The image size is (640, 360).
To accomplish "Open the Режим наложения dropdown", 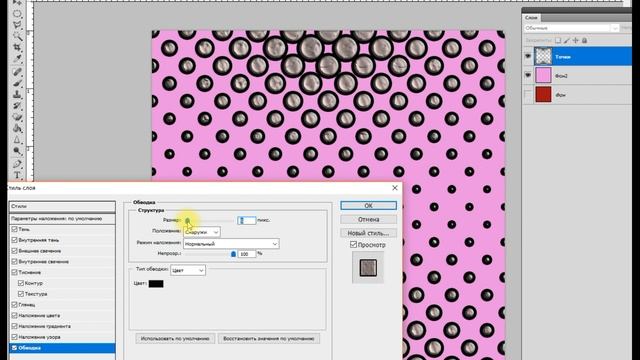I will tap(231, 244).
